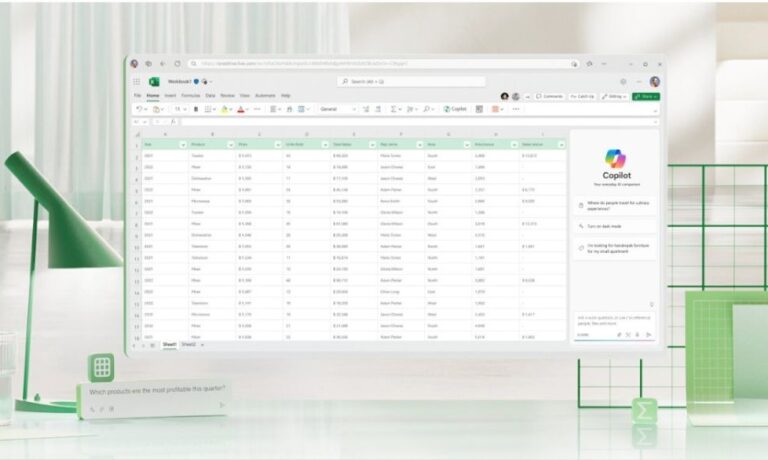768x460 pixels.
Task: Click the Undo icon in the ribbon
Action: coord(139,109)
